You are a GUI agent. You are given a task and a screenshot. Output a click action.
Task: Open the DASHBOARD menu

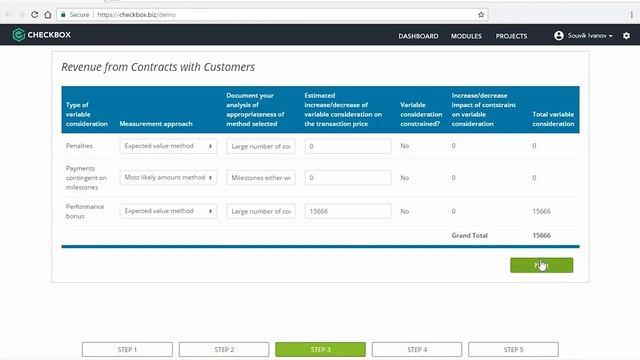(418, 36)
